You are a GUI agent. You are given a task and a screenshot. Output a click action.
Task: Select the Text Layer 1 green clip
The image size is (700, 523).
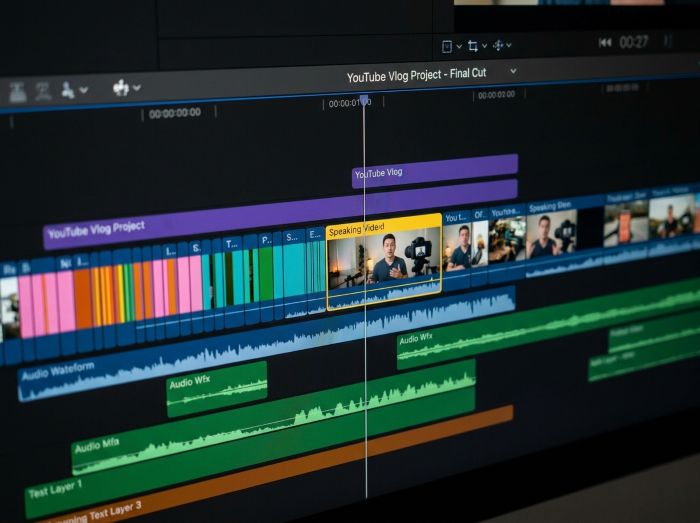pos(250,451)
